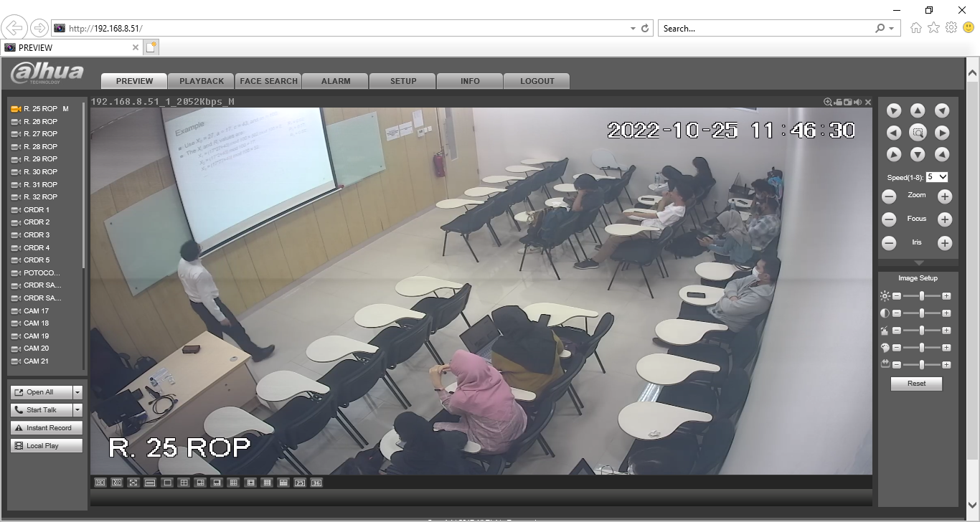Switch to single-window layout

pyautogui.click(x=167, y=483)
